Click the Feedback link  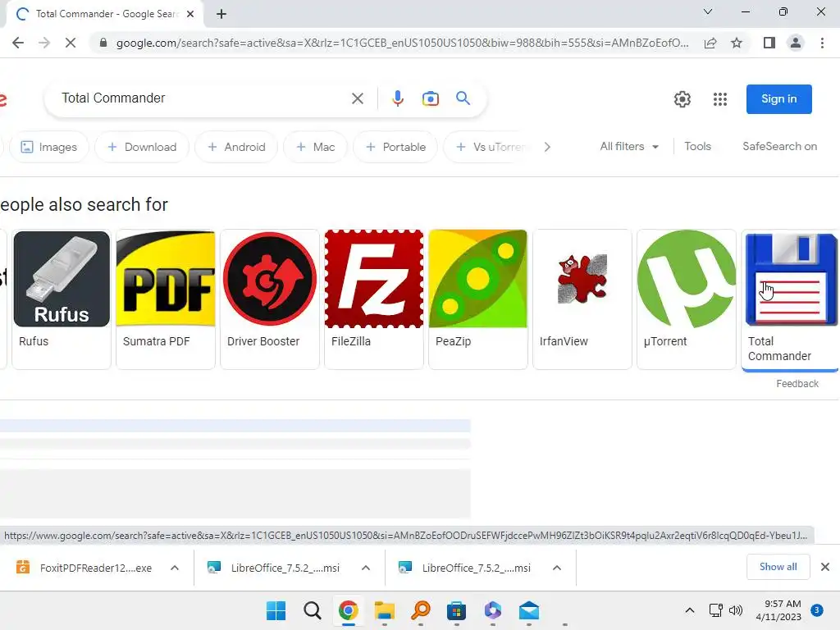tap(797, 384)
